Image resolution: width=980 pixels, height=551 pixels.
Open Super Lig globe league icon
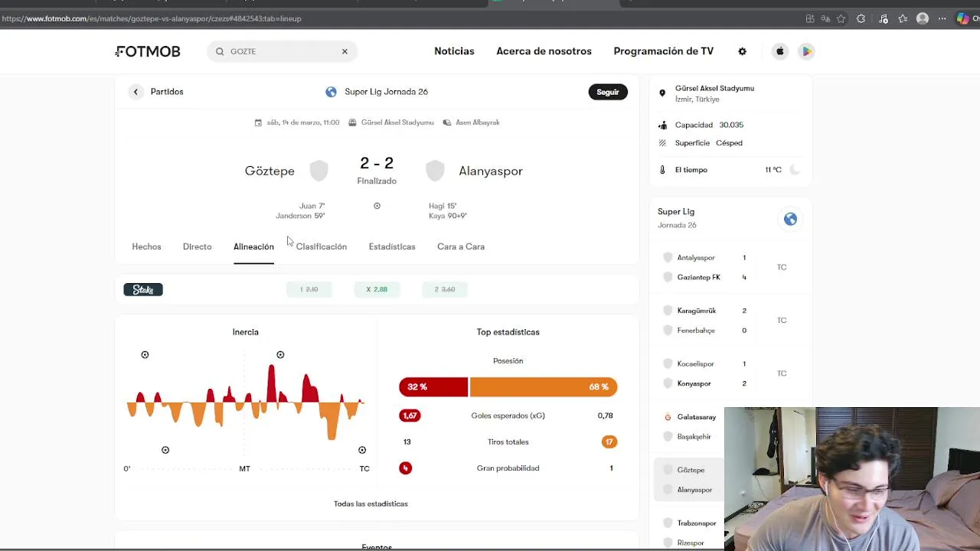pyautogui.click(x=331, y=92)
